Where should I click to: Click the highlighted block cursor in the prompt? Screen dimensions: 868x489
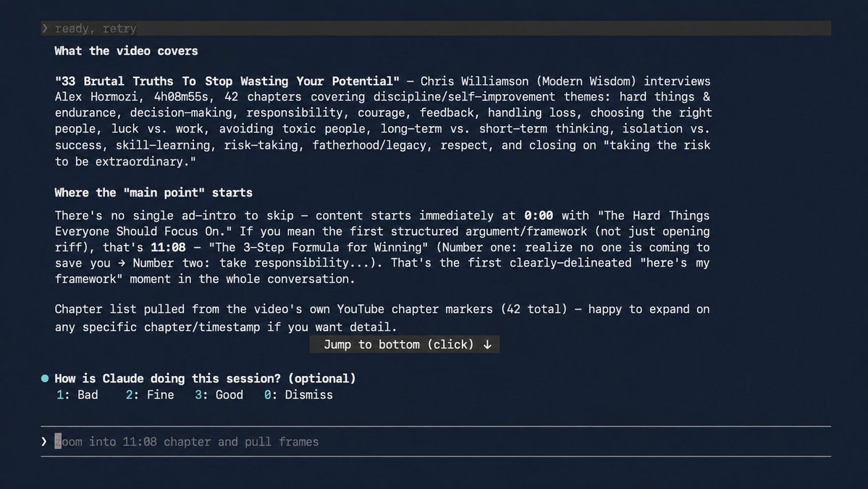click(58, 441)
